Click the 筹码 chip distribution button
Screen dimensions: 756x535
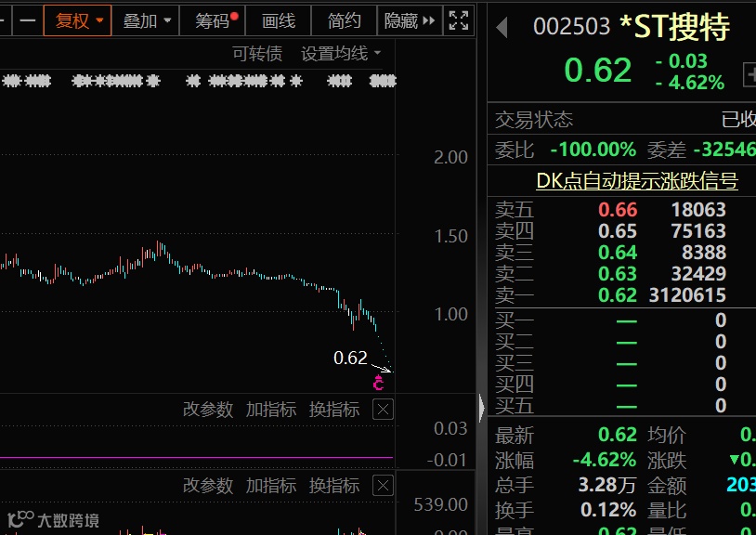pyautogui.click(x=213, y=20)
